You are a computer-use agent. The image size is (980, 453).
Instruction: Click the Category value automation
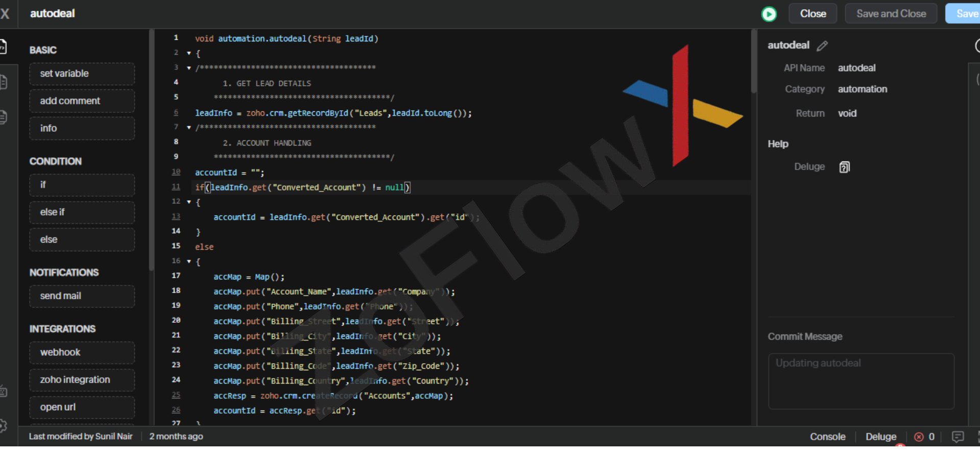862,89
